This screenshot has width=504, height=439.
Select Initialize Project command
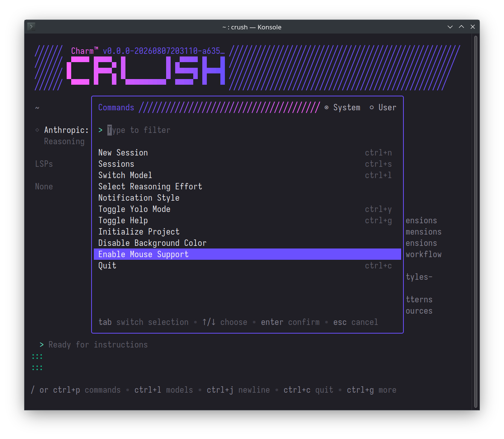pyautogui.click(x=247, y=232)
